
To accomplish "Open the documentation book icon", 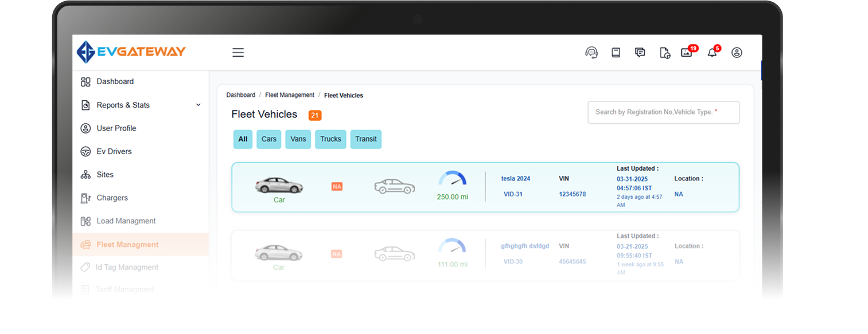I will 616,53.
